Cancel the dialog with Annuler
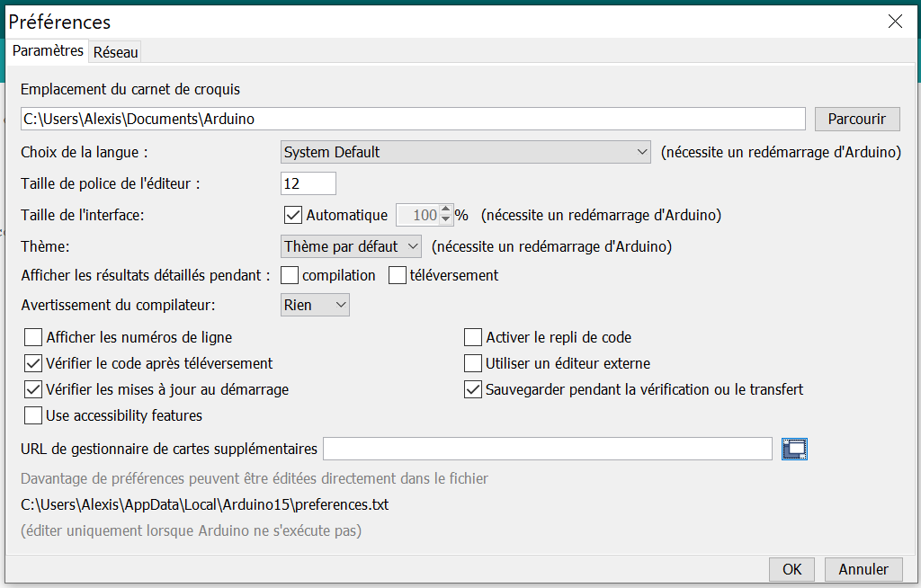 click(863, 569)
